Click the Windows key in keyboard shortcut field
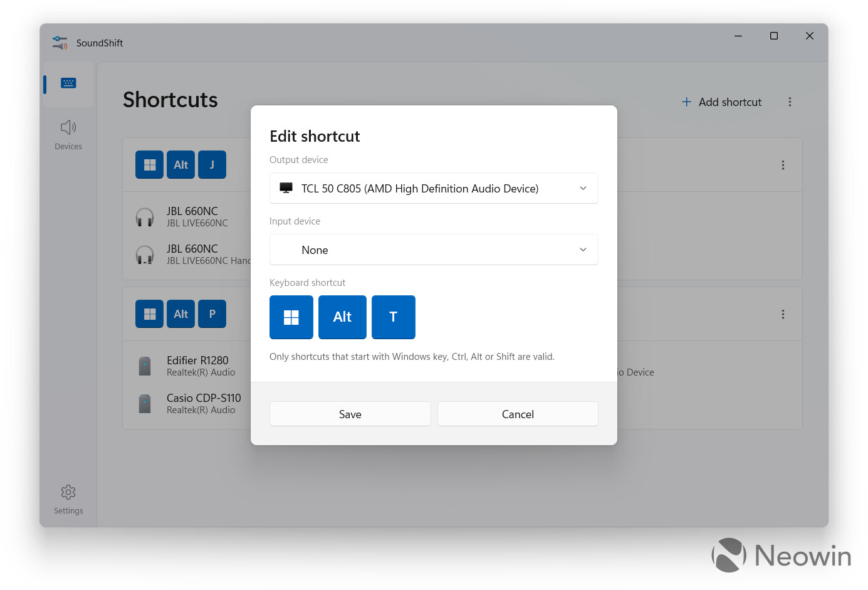 click(x=291, y=317)
